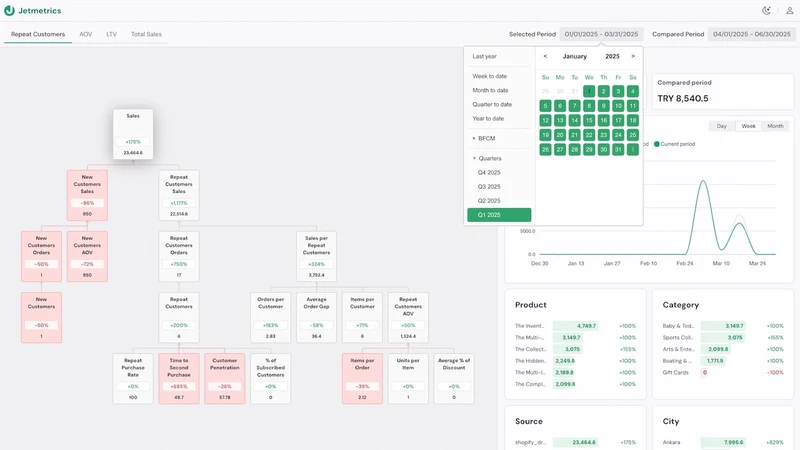Click shopify_dr... source row
Viewport: 800px width, 450px height.
pyautogui.click(x=576, y=442)
